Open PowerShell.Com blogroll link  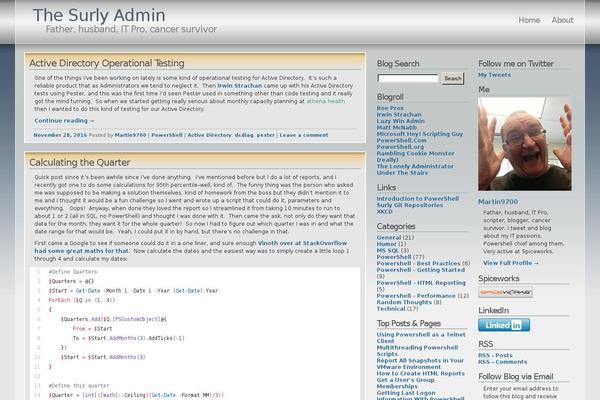pyautogui.click(x=401, y=140)
